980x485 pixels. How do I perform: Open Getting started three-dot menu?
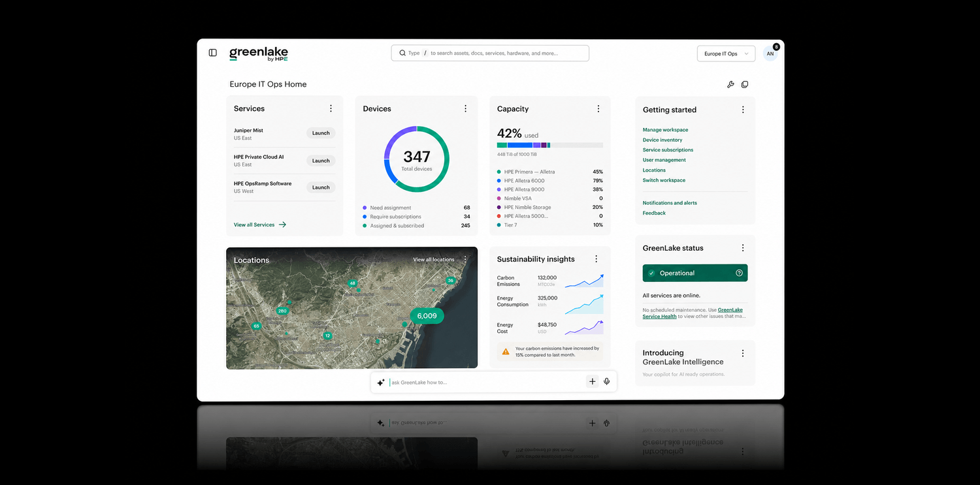743,110
